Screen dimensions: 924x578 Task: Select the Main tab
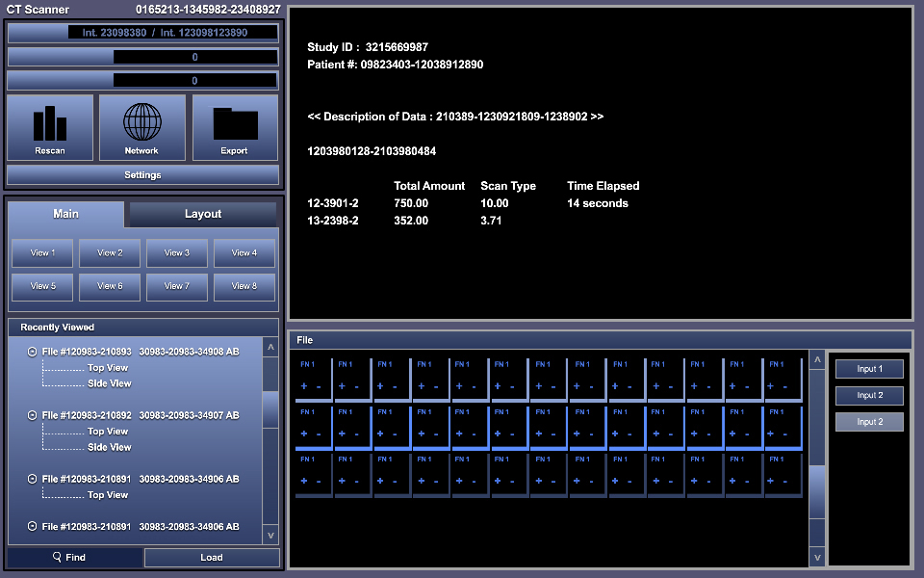click(65, 214)
